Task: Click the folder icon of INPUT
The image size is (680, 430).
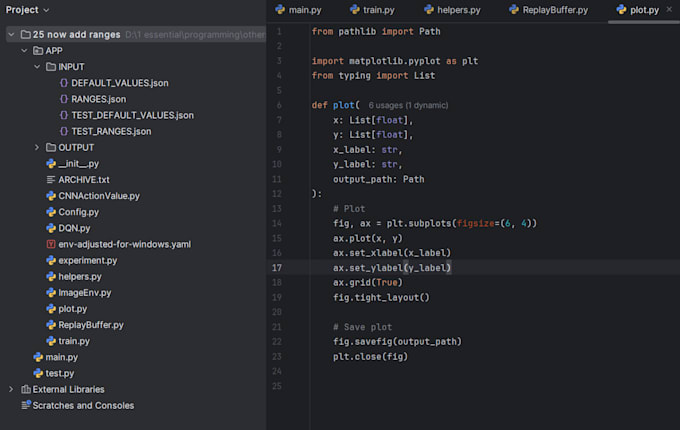Action: (x=51, y=67)
